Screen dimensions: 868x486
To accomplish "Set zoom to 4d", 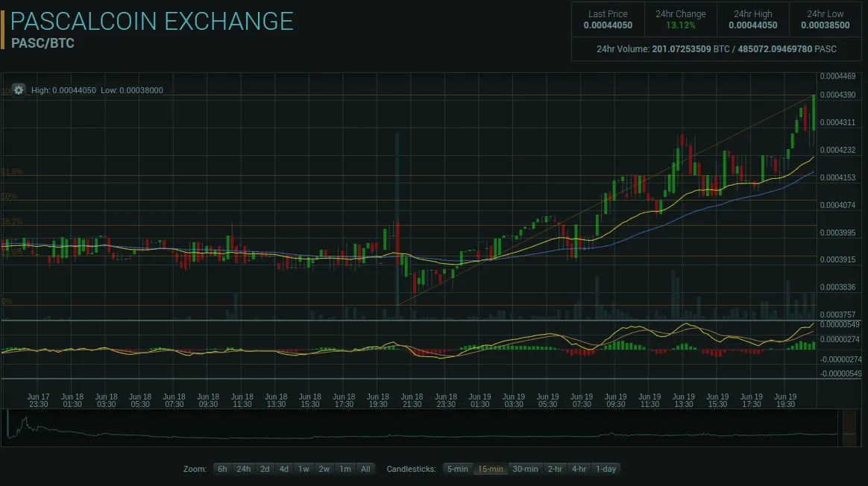I will click(284, 469).
